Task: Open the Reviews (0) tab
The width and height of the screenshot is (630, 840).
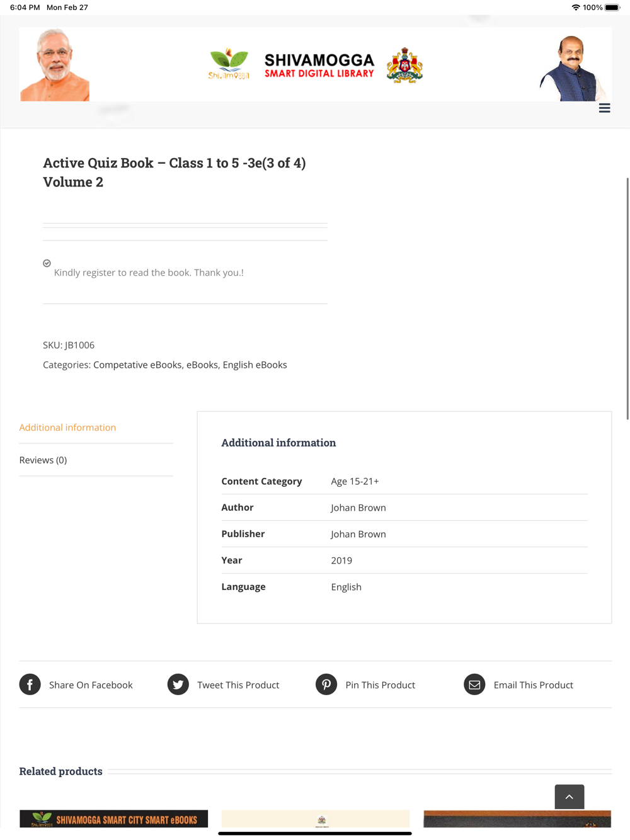Action: click(43, 460)
